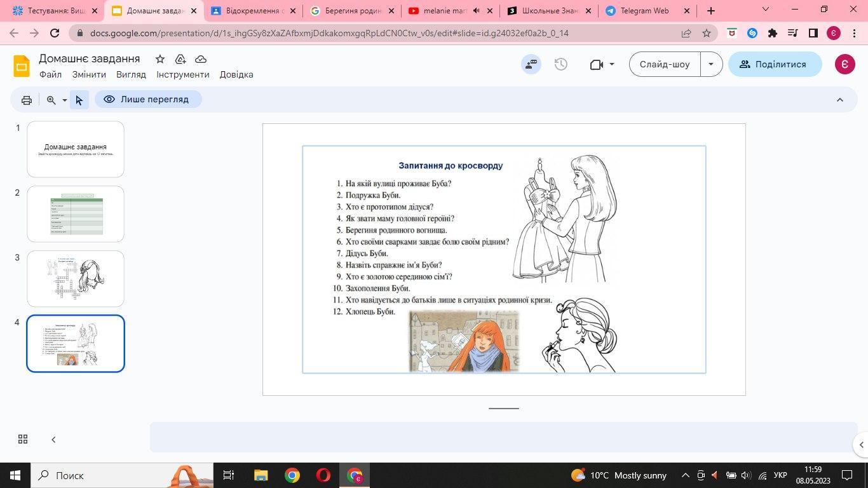Select slide 4 thumbnail

click(x=76, y=344)
